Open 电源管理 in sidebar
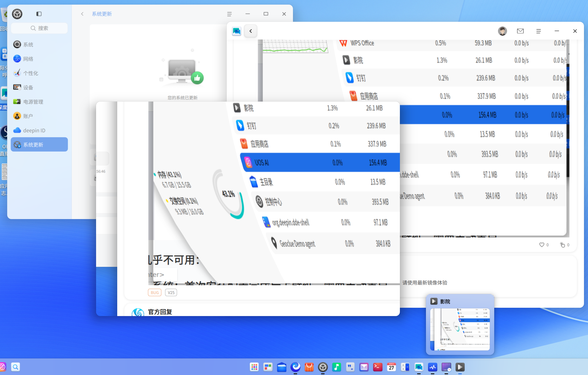The image size is (588, 375). coord(39,102)
